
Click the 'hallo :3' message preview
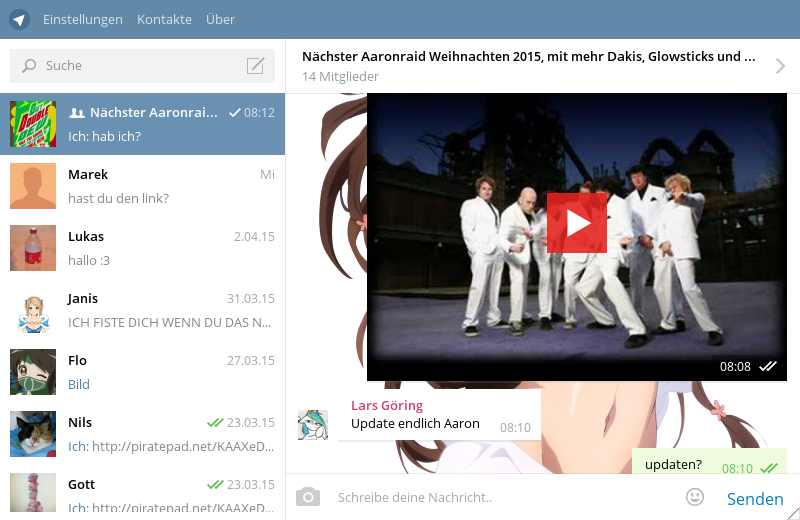[89, 260]
